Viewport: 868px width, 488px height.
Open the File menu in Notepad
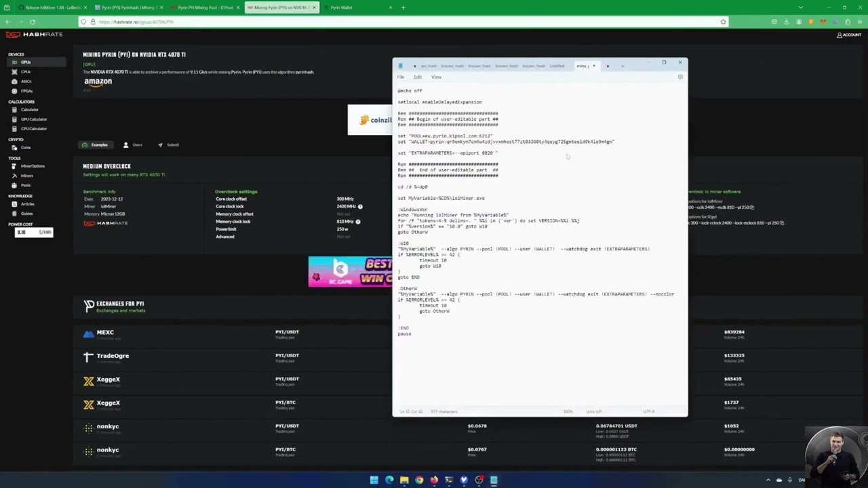click(401, 77)
